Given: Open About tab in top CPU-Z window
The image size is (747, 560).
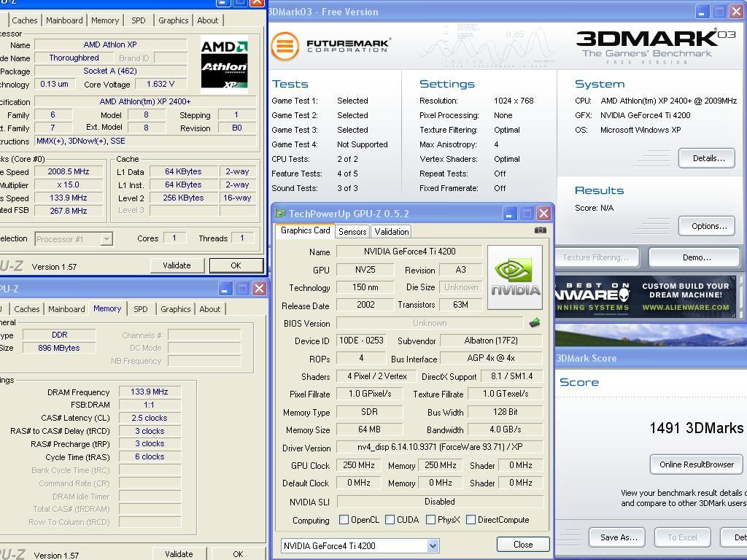Looking at the screenshot, I should coord(208,20).
